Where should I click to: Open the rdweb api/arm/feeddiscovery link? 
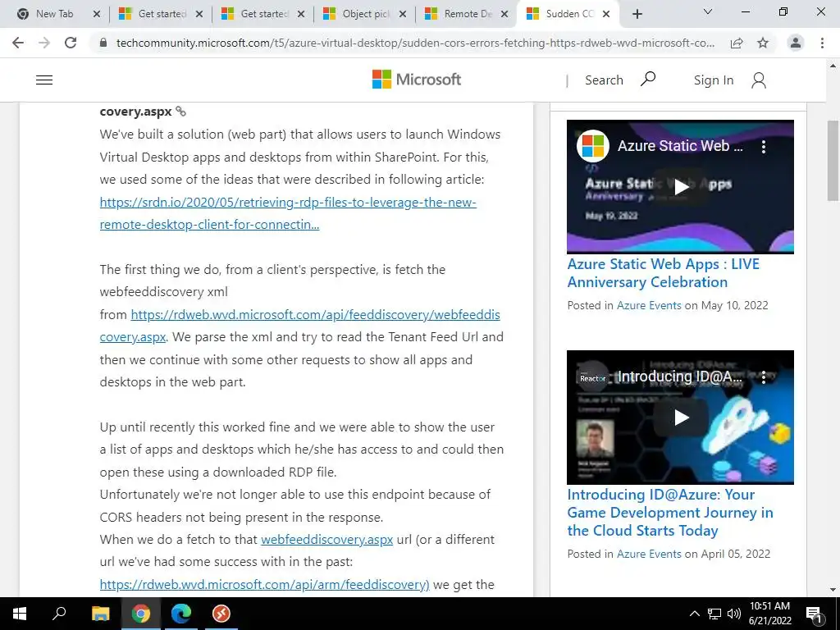265,584
